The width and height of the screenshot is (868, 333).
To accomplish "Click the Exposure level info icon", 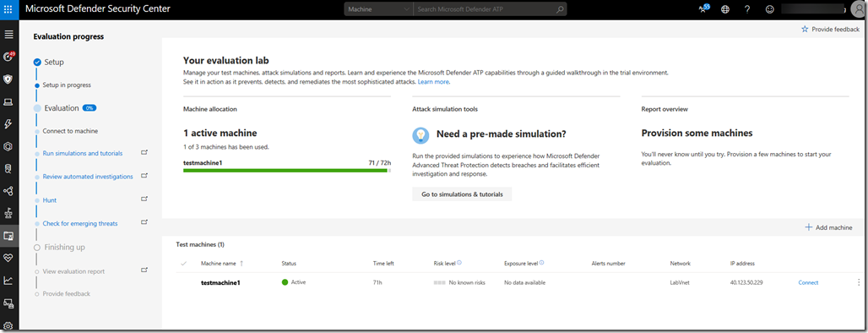I will (541, 263).
